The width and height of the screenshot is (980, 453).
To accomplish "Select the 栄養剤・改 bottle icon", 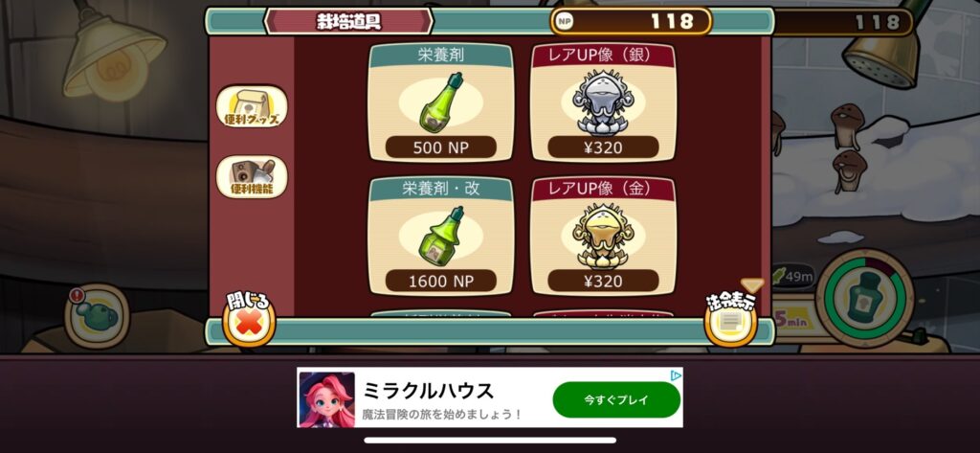I will click(440, 237).
